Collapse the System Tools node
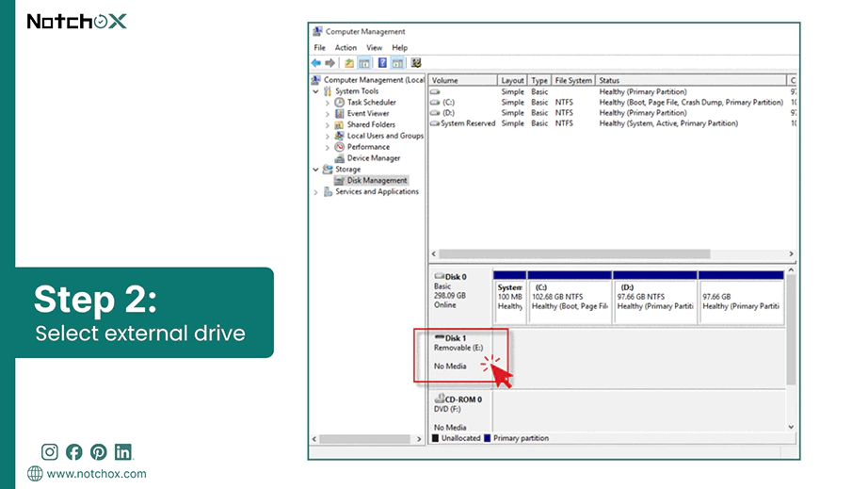The image size is (868, 489). tap(315, 91)
